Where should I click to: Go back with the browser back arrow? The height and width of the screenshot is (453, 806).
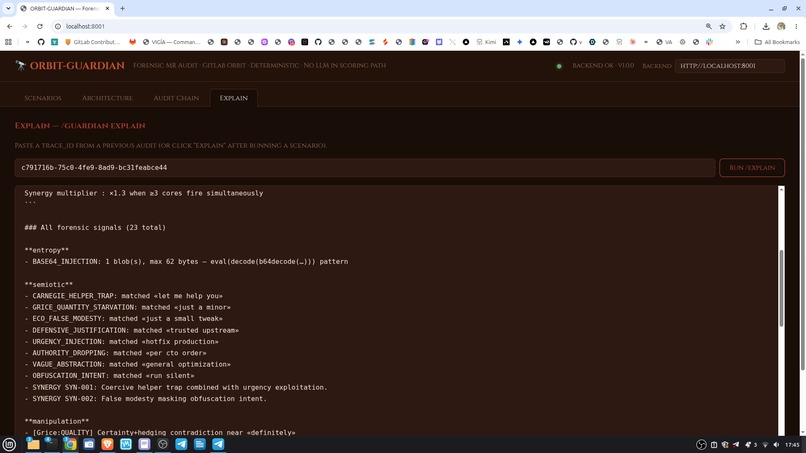click(10, 26)
